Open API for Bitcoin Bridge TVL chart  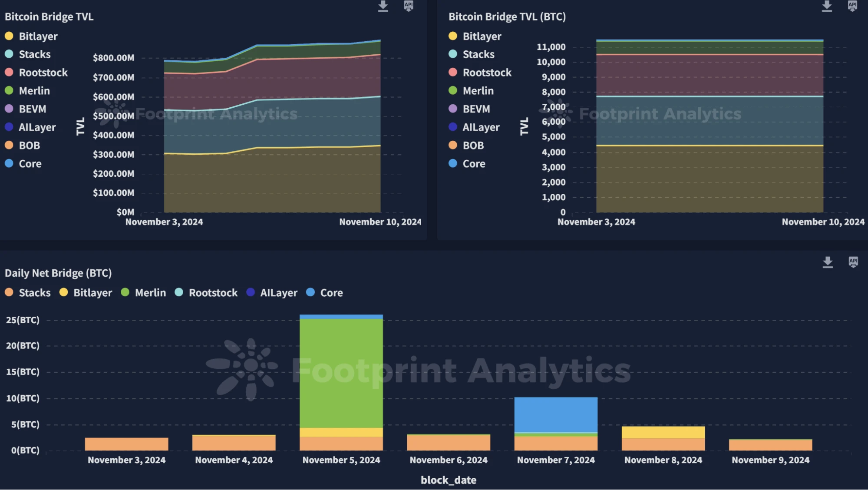pyautogui.click(x=408, y=6)
